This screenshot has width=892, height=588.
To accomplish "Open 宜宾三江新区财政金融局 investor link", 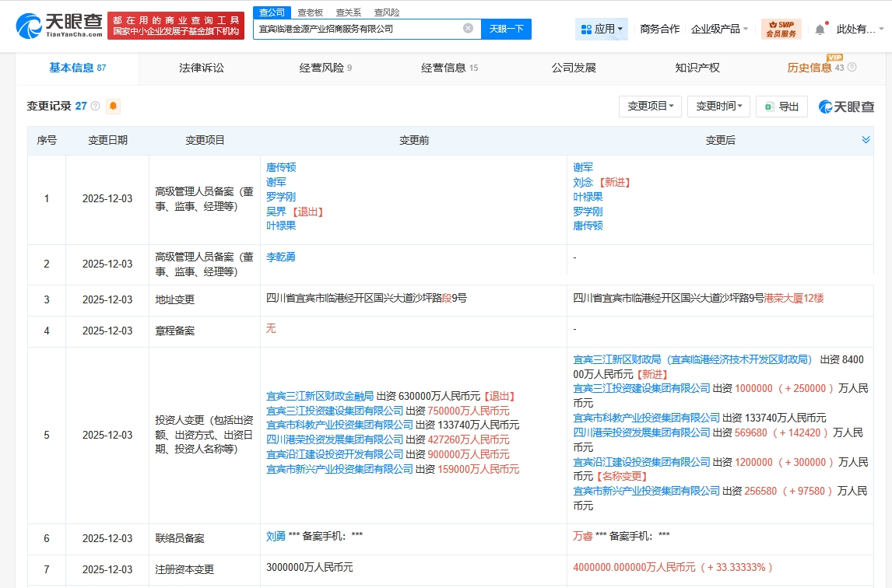I will pyautogui.click(x=320, y=396).
